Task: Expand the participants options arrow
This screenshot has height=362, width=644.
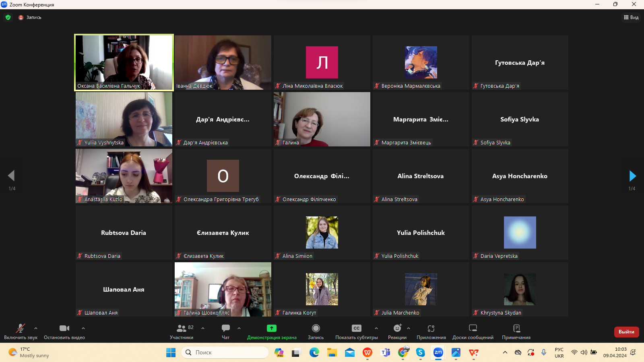Action: tap(203, 328)
